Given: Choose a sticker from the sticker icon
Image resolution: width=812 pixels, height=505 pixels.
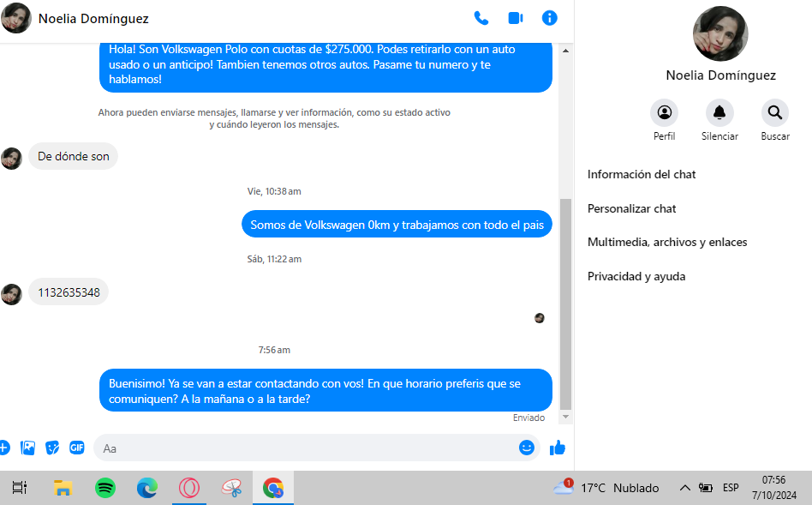Looking at the screenshot, I should [52, 448].
